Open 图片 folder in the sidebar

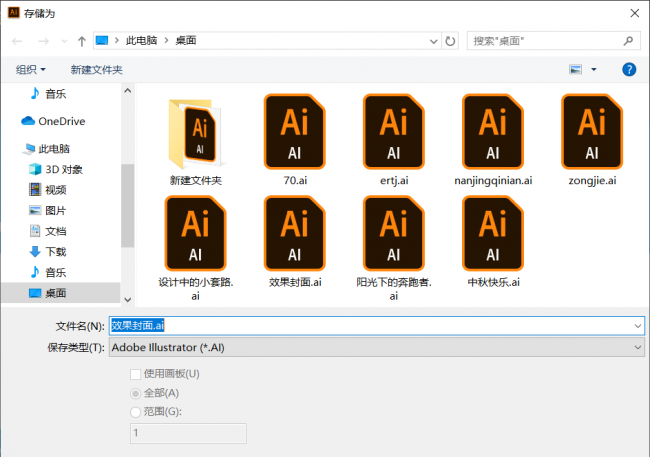pyautogui.click(x=48, y=210)
